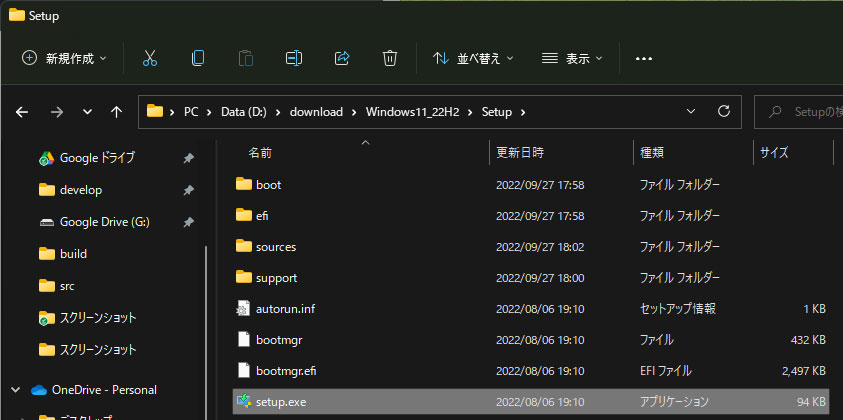Open the 並べ替え sort dropdown

pos(473,58)
